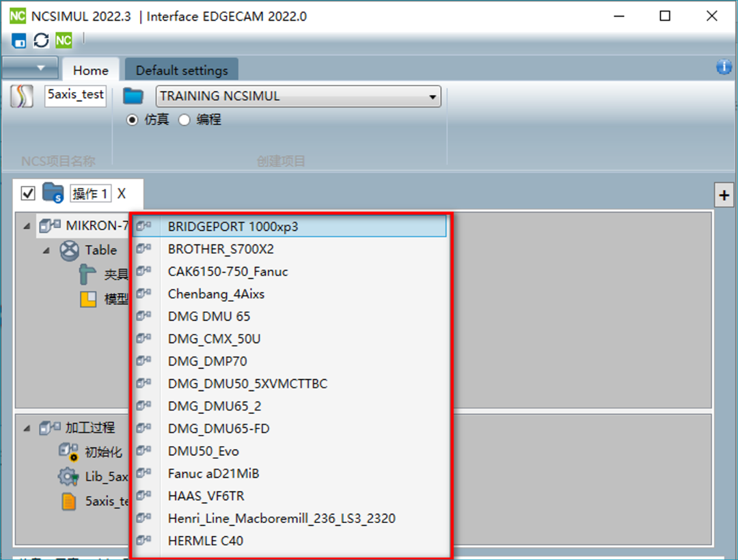
Task: Open the TRAINING NCSIMUL dropdown
Action: (x=299, y=96)
